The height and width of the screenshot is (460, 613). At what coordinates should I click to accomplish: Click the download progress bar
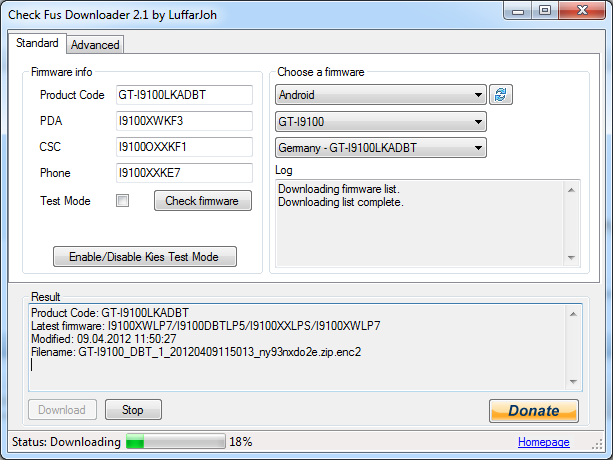176,442
